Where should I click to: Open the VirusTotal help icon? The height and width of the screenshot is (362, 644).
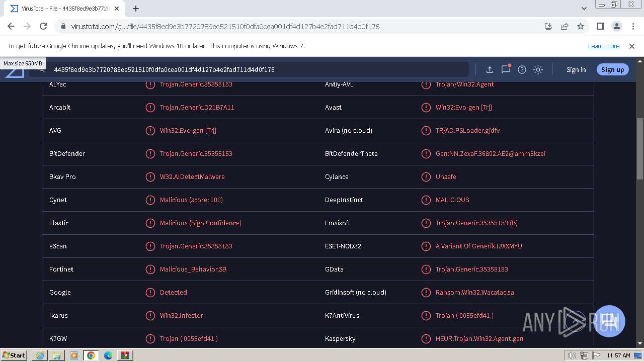click(x=522, y=69)
